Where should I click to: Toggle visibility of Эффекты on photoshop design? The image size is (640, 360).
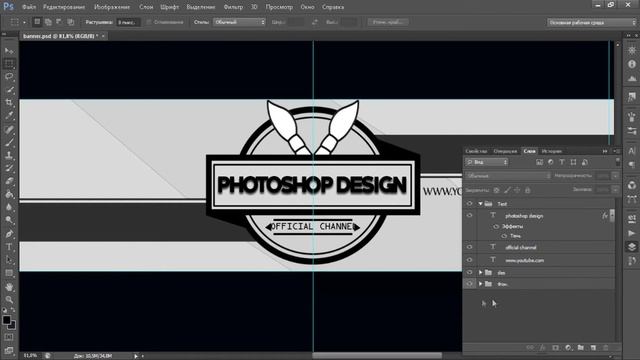point(496,226)
